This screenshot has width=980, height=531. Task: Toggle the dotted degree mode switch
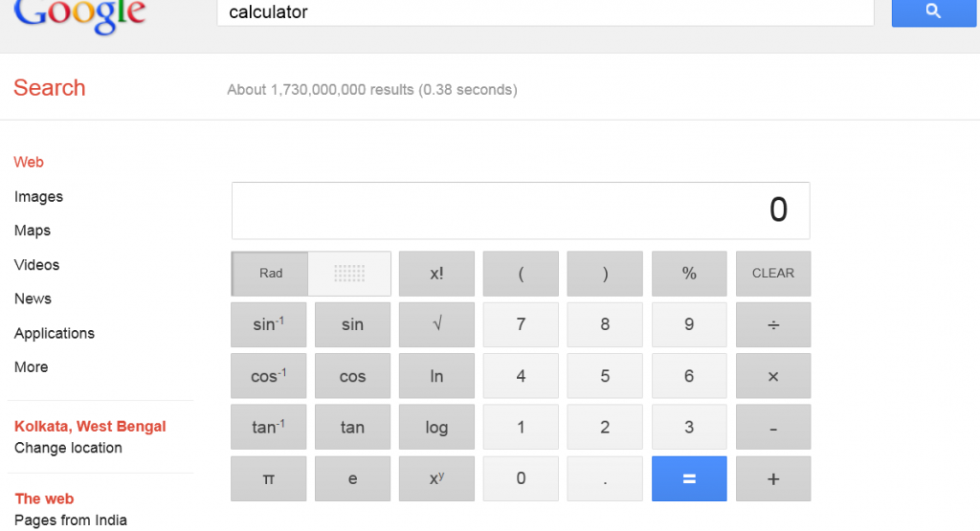tap(349, 274)
